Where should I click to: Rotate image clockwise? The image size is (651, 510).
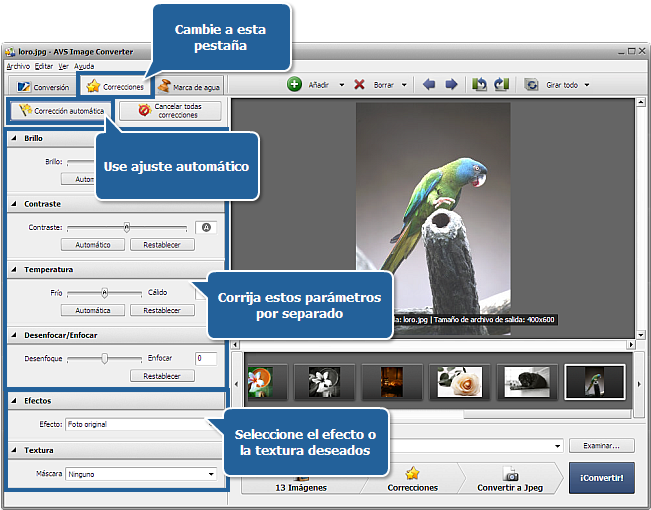pos(502,85)
